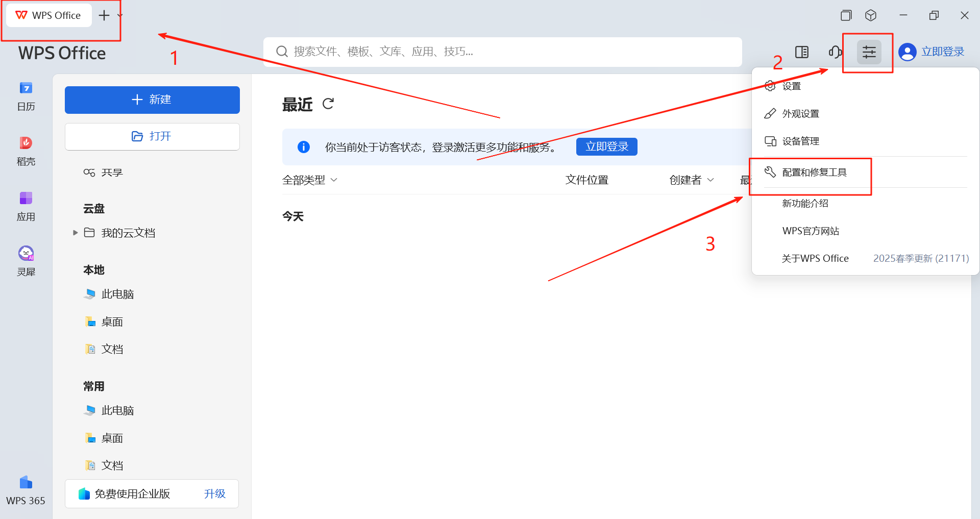Viewport: 980px width, 519px height.
Task: Toggle the sidebar panel layout icon
Action: (x=802, y=52)
